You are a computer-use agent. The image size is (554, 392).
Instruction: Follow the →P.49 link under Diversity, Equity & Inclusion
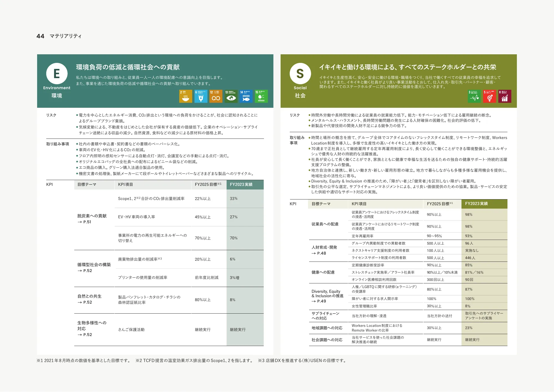[x=319, y=301]
